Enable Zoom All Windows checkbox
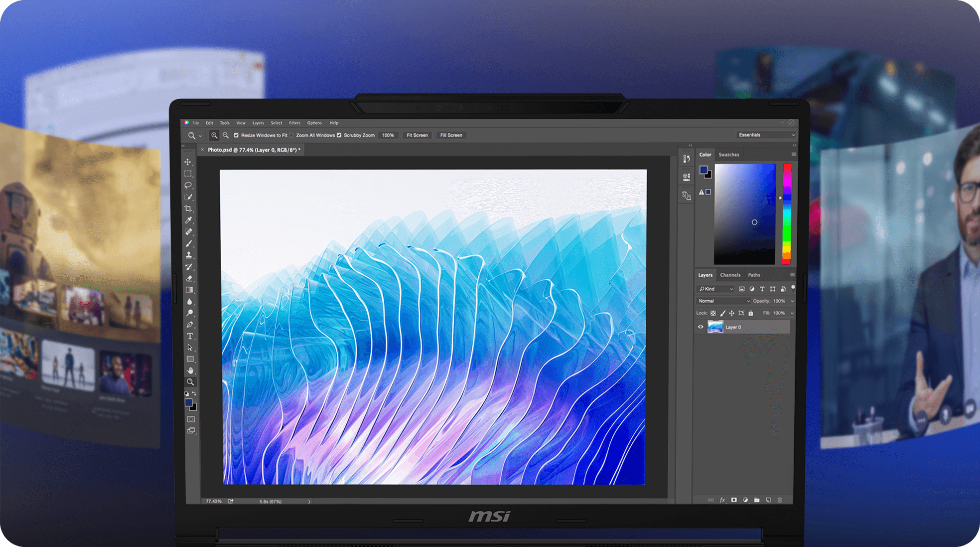This screenshot has height=547, width=980. [292, 135]
